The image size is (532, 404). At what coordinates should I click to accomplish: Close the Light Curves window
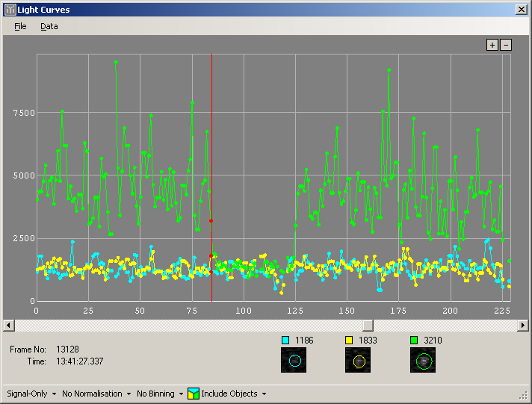tap(521, 10)
